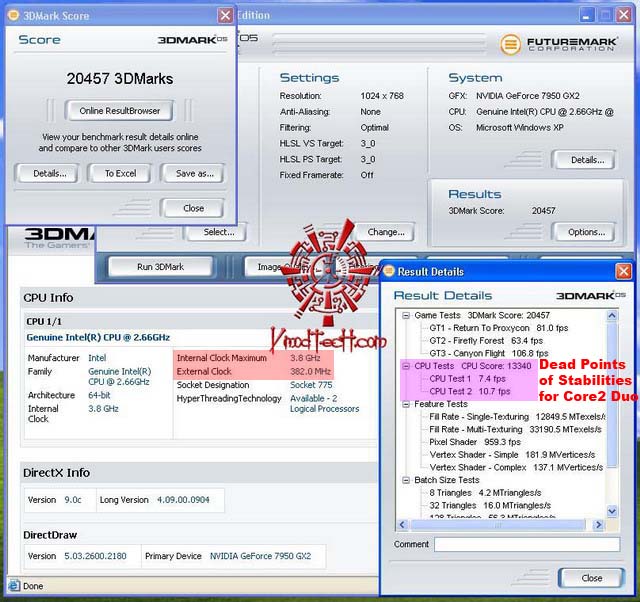Open the Results Options button

click(x=586, y=232)
